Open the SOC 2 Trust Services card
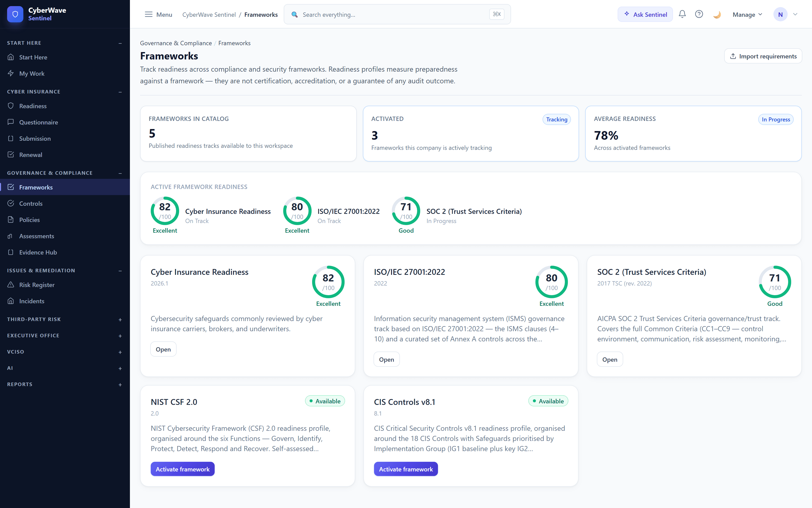The height and width of the screenshot is (508, 812). click(610, 359)
